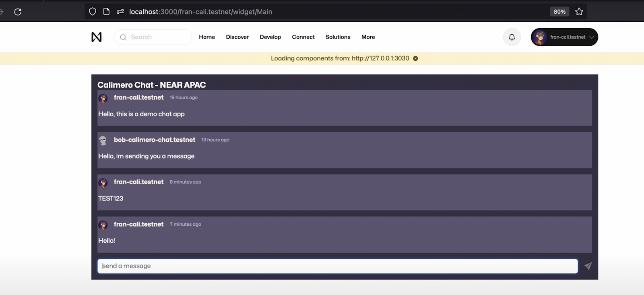Reload the page with the refresh icon
The height and width of the screenshot is (295, 644).
click(x=18, y=12)
